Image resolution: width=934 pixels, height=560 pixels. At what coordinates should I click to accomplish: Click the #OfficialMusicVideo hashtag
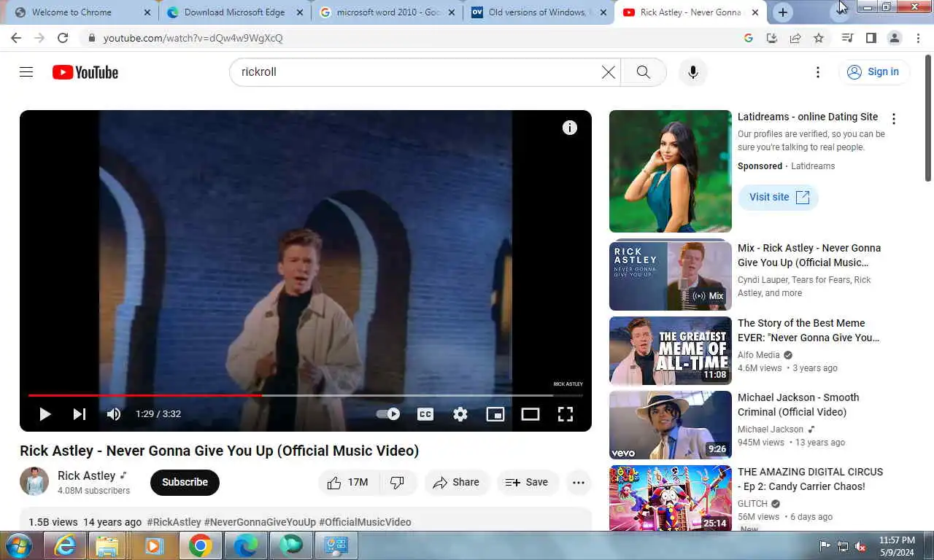click(x=365, y=522)
